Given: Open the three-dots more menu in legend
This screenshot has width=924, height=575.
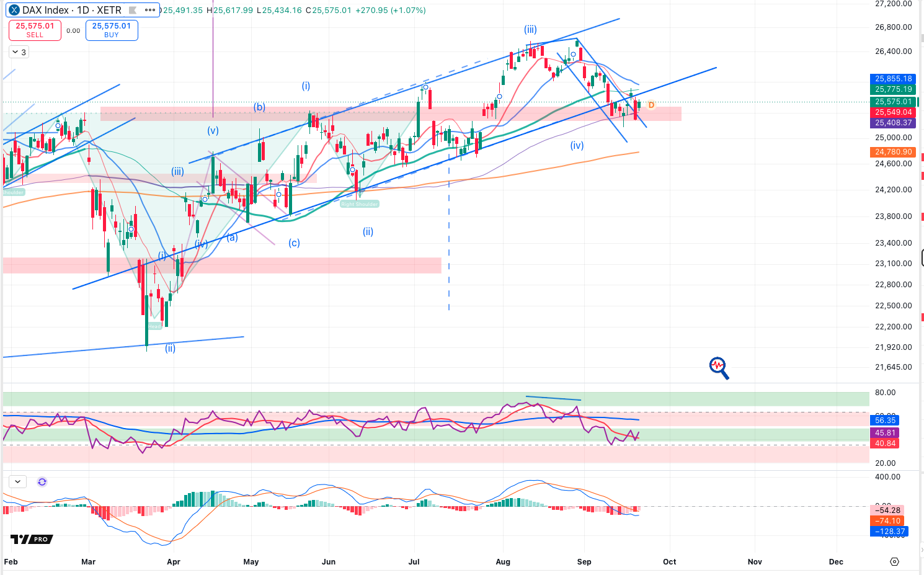Looking at the screenshot, I should click(150, 11).
